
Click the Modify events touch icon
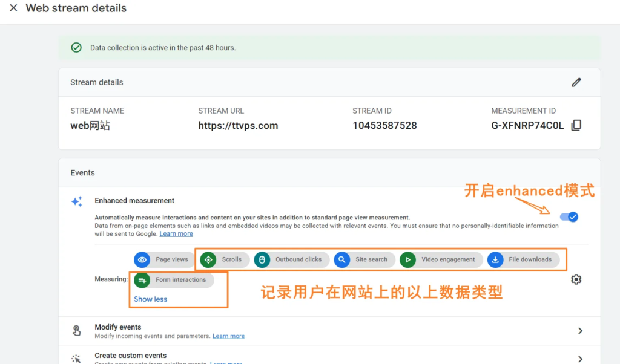pyautogui.click(x=76, y=331)
